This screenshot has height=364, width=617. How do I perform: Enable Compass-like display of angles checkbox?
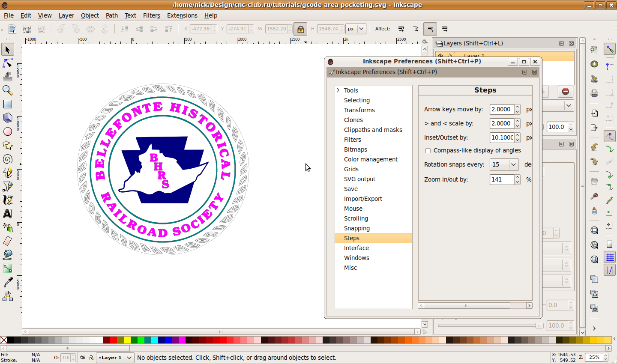point(428,151)
